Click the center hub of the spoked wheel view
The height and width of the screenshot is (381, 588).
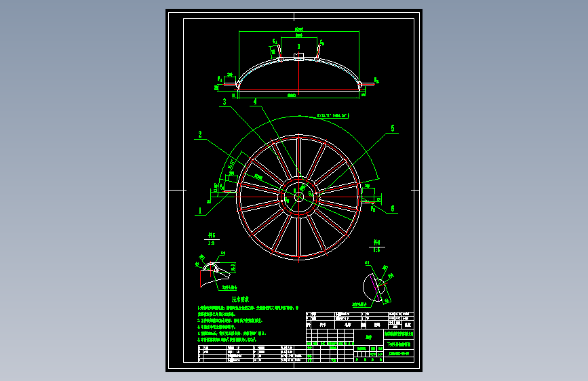point(299,197)
